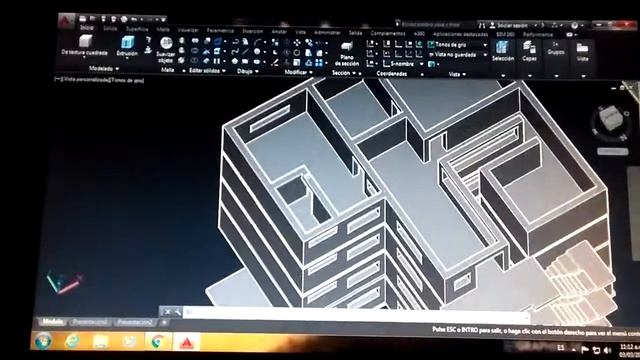Viewport: 640px width, 360px height.
Task: Select the De textura cuadrada box tool
Action: (85, 45)
